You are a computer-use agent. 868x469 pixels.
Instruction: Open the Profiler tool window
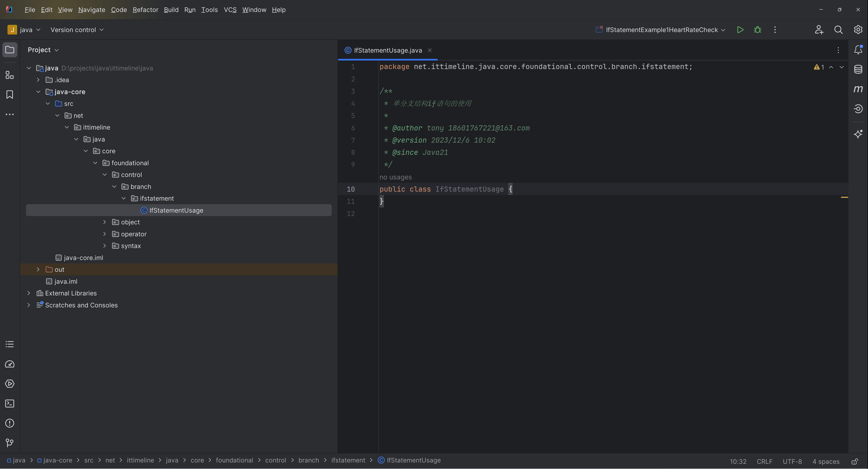(10, 364)
